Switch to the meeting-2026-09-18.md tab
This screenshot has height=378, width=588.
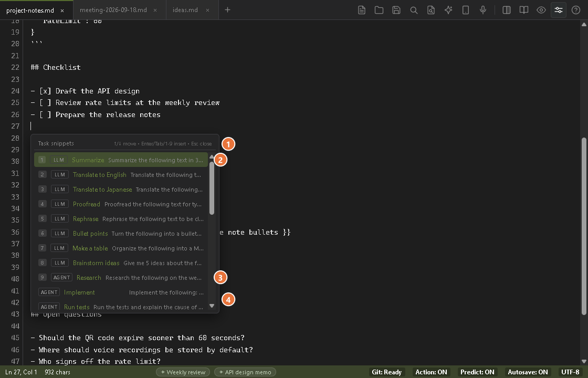click(x=113, y=10)
